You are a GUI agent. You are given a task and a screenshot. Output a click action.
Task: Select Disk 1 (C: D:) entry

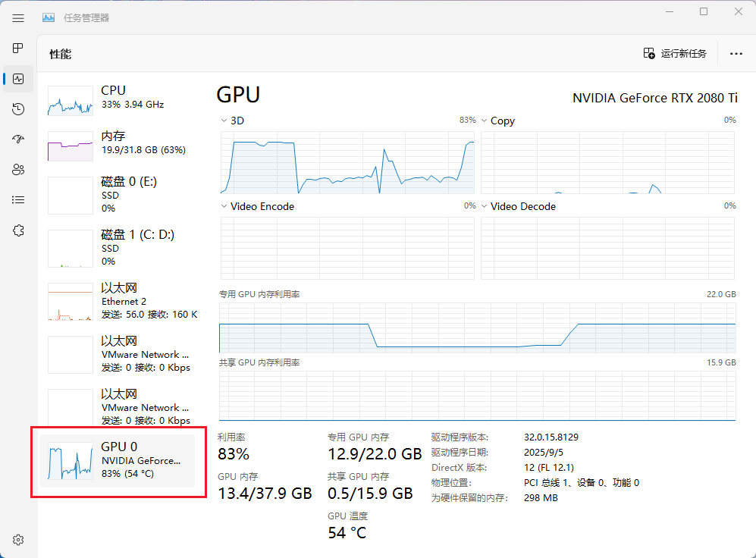pos(121,247)
